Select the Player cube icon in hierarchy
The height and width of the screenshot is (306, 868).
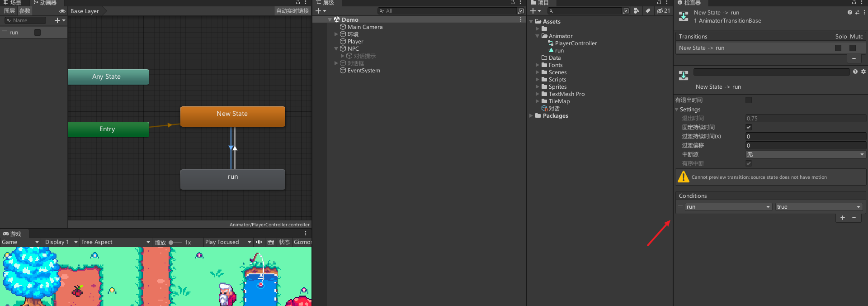point(343,42)
